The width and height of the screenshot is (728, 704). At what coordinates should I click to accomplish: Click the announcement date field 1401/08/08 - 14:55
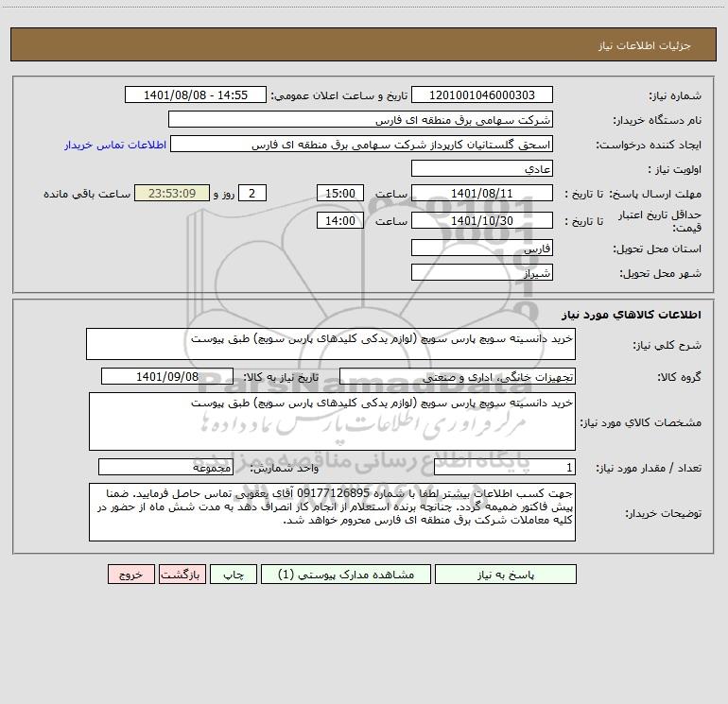pyautogui.click(x=196, y=95)
